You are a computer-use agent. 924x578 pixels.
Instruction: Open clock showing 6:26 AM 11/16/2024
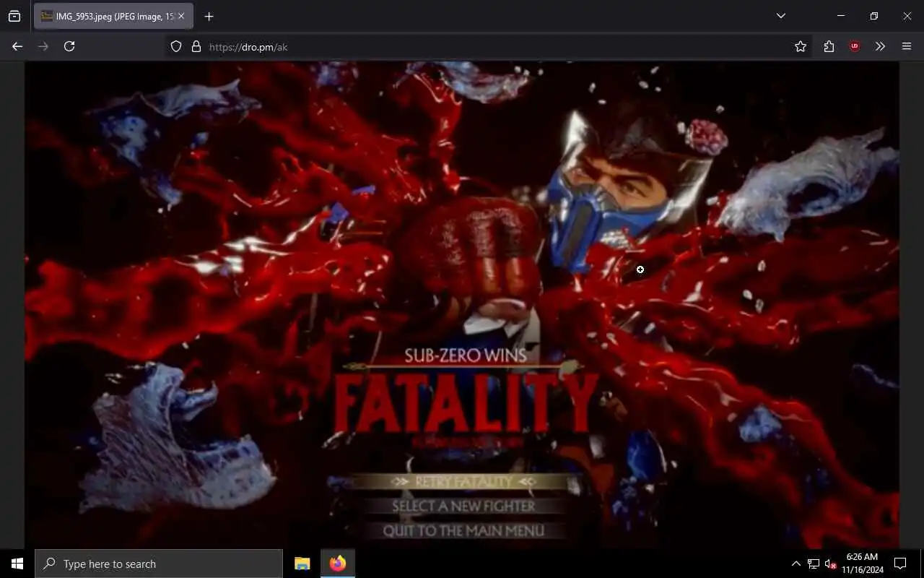pyautogui.click(x=862, y=564)
